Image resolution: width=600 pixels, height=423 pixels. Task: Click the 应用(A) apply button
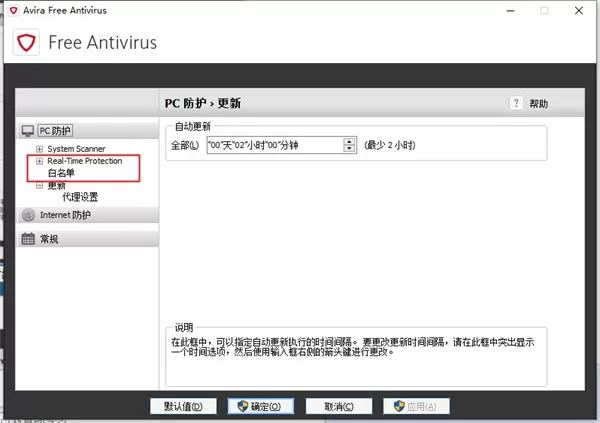(x=416, y=406)
